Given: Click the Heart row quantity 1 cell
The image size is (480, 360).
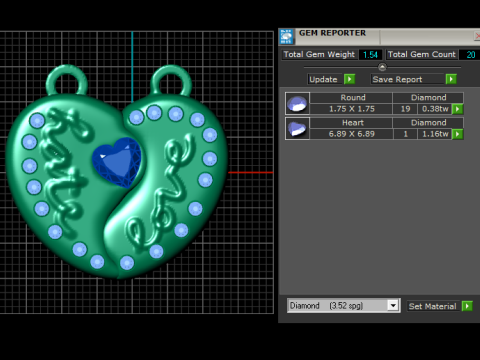Looking at the screenshot, I should coord(405,134).
